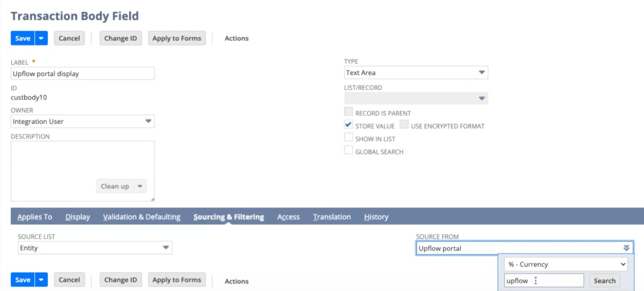Switch to the Display tab
The width and height of the screenshot is (644, 291).
pos(78,217)
